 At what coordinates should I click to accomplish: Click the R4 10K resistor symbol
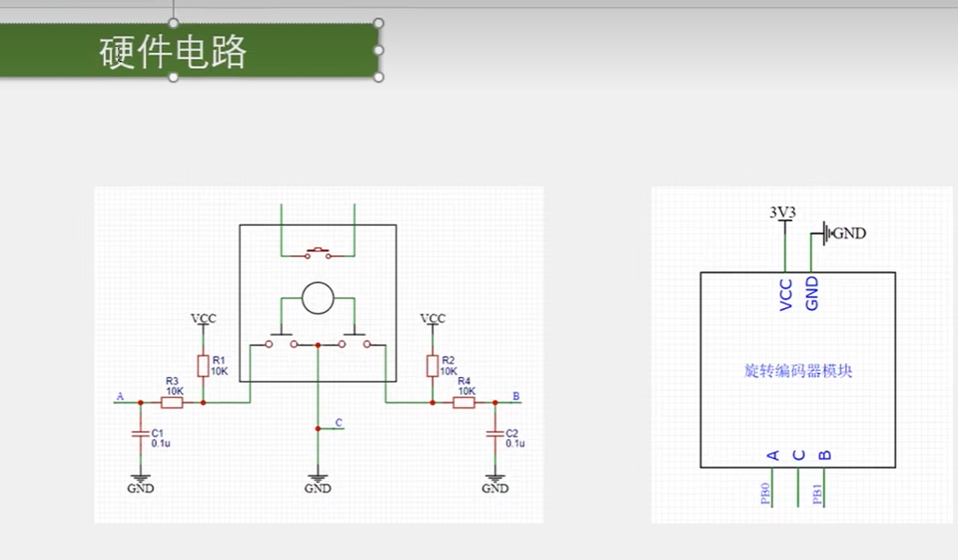point(463,403)
